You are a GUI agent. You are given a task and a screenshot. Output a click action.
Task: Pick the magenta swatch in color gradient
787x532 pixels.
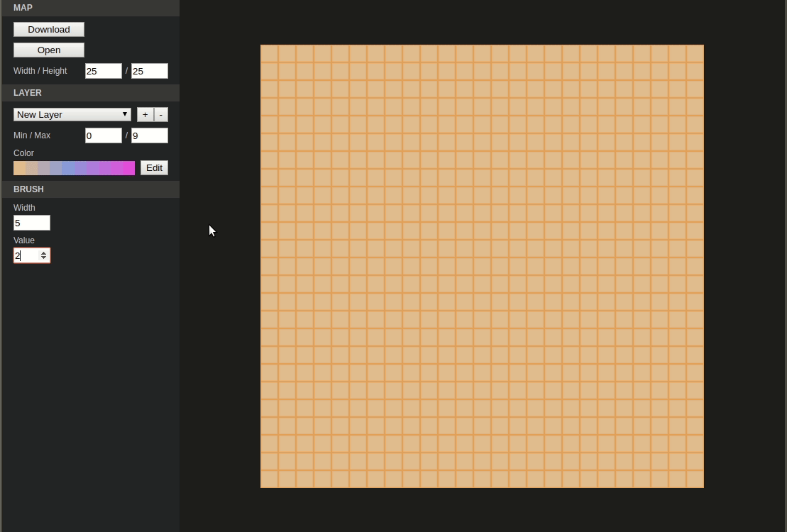click(x=129, y=168)
